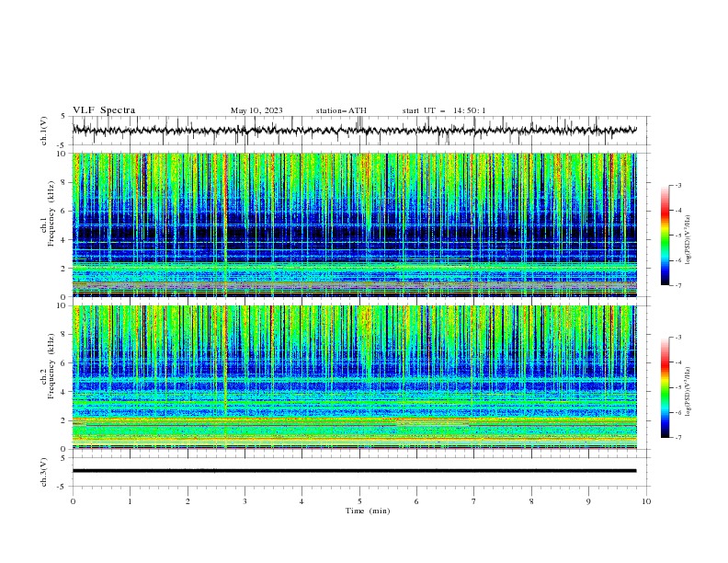Click the "ch.2 Frequency (kHz)" axis label

[x=48, y=365]
